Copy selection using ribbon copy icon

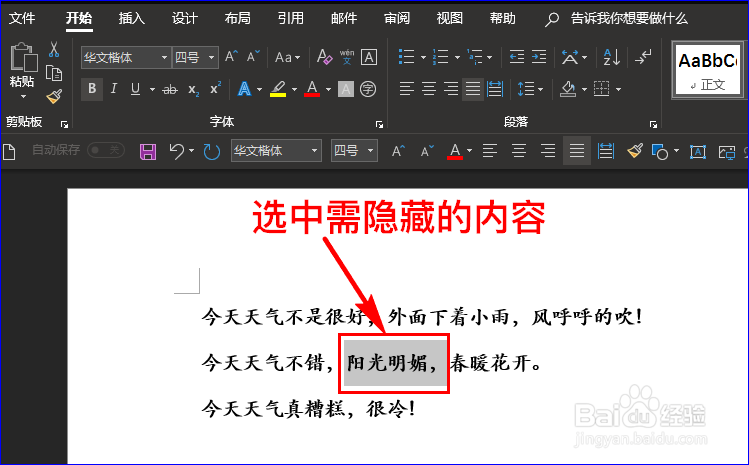coord(54,74)
